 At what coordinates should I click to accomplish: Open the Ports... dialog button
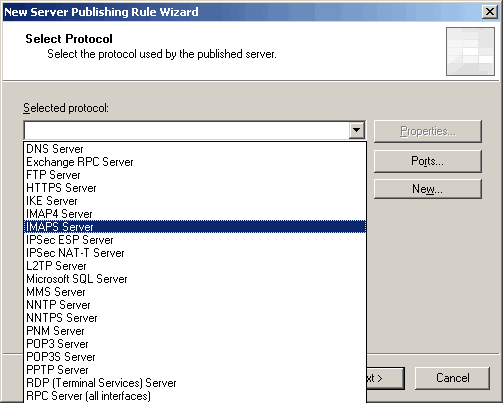coord(428,161)
